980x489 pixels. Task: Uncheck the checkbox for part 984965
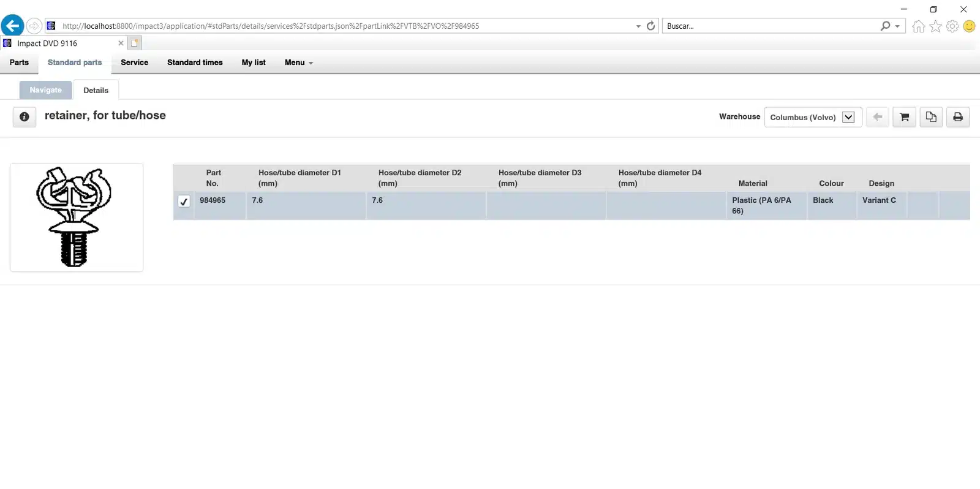click(x=184, y=201)
